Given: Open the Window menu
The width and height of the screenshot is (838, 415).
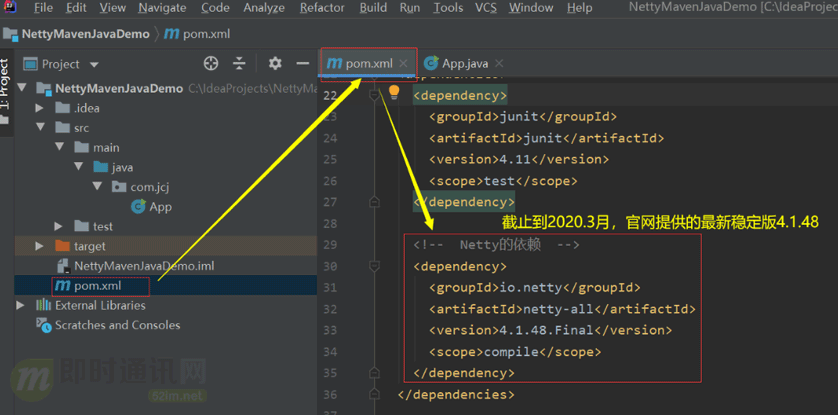Looking at the screenshot, I should 531,8.
